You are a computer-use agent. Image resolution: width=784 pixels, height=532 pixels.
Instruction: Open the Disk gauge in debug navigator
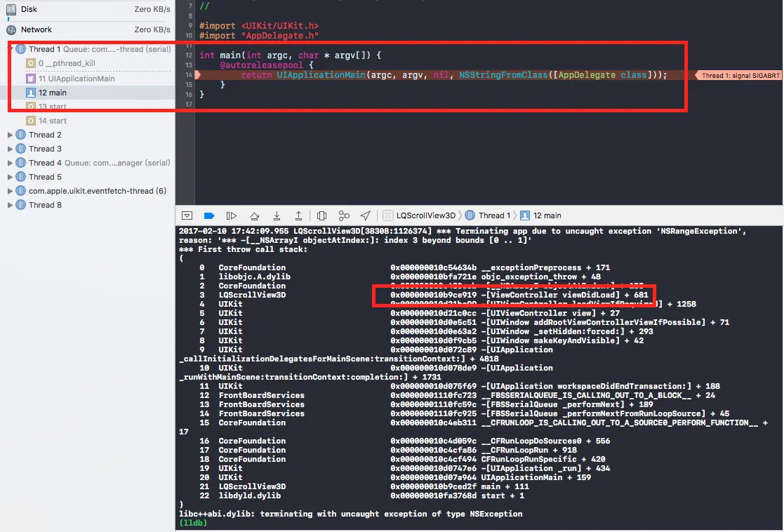pyautogui.click(x=88, y=10)
